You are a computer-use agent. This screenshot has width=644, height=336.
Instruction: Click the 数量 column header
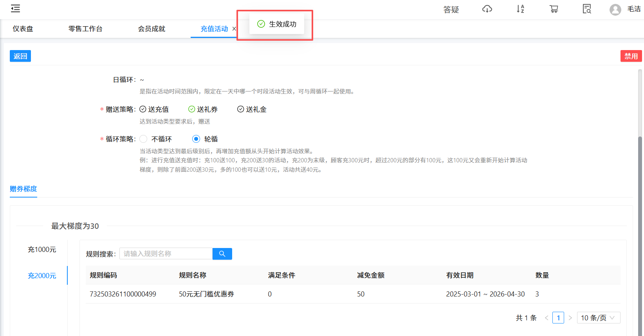coord(542,275)
